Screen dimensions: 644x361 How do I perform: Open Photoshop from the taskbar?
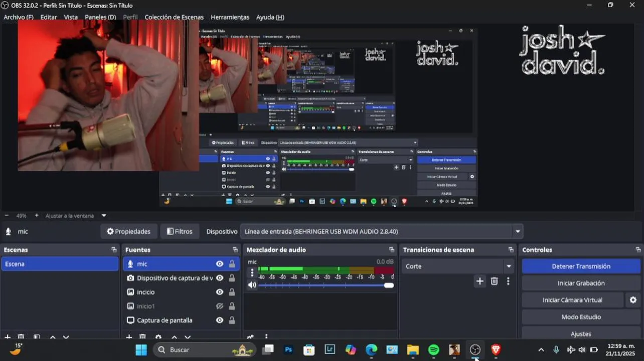[288, 349]
